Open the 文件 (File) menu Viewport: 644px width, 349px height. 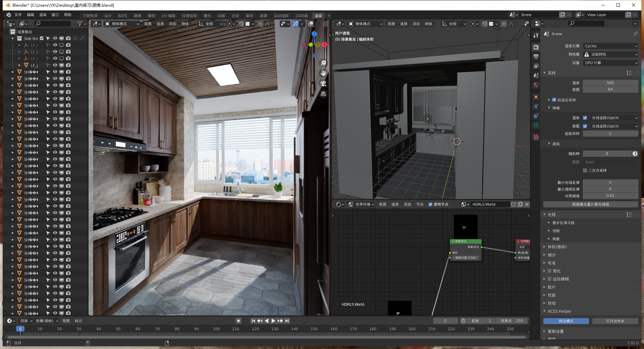pyautogui.click(x=18, y=15)
